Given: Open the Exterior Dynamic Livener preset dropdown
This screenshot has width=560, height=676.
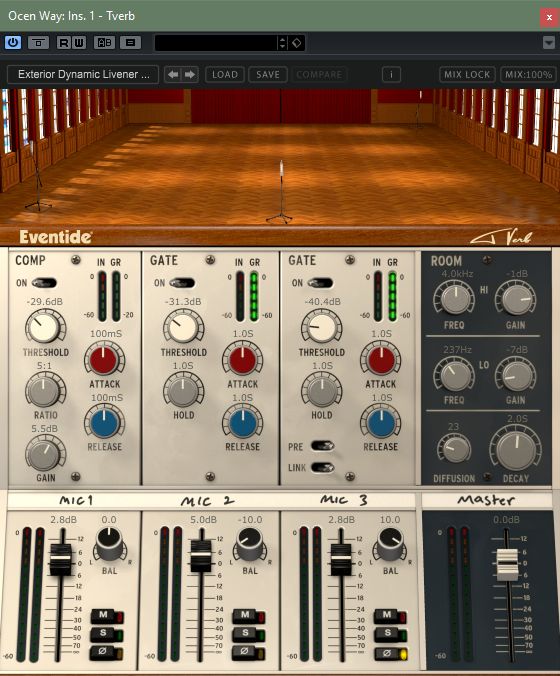Looking at the screenshot, I should [x=83, y=75].
